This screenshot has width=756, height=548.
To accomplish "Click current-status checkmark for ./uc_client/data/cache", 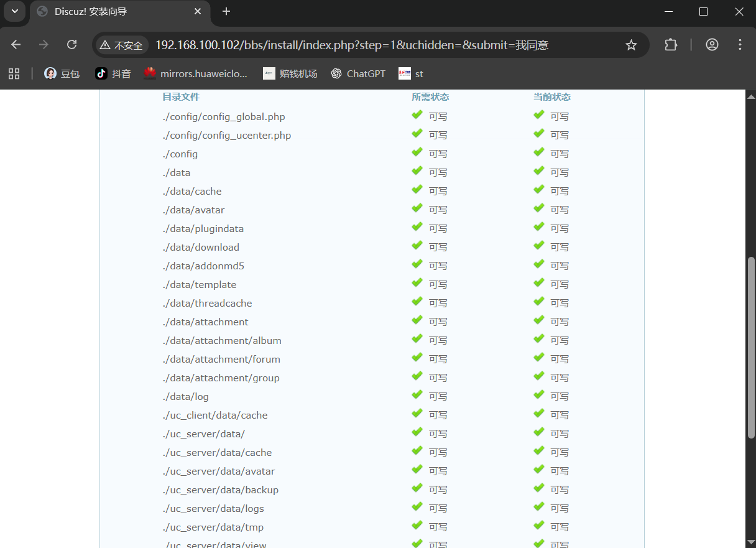I will 539,414.
